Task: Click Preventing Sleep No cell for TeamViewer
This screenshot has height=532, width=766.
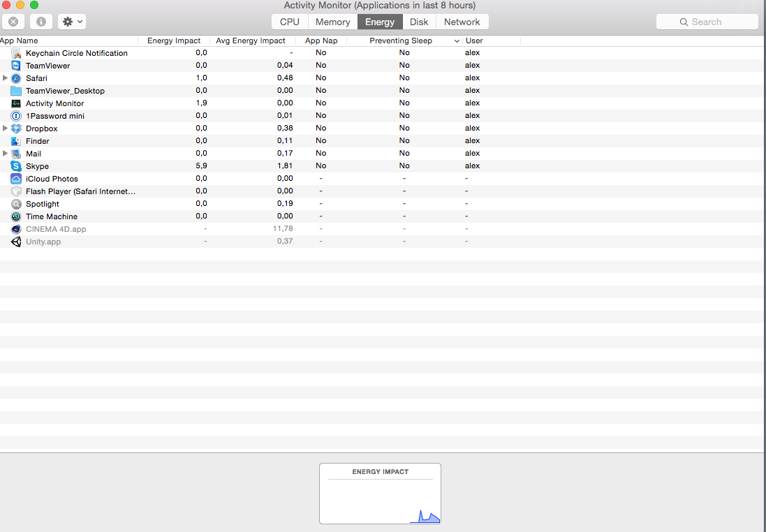Action: pyautogui.click(x=404, y=65)
